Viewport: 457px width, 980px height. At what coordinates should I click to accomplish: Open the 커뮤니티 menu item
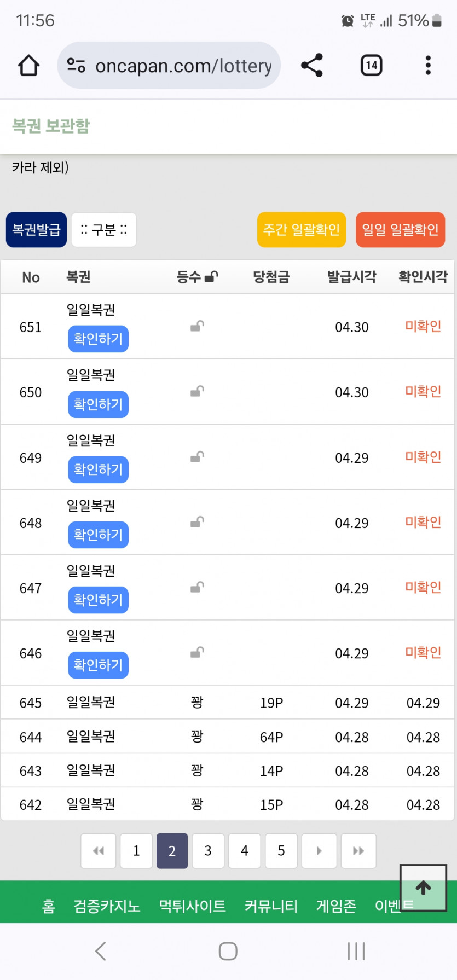click(271, 906)
